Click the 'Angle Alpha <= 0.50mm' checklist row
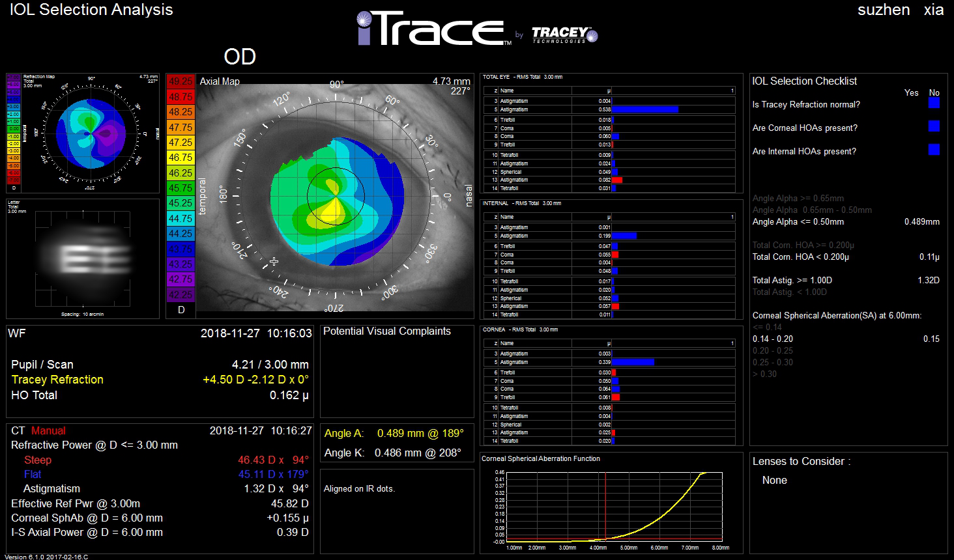Viewport: 954px width, 560px height. (846, 221)
